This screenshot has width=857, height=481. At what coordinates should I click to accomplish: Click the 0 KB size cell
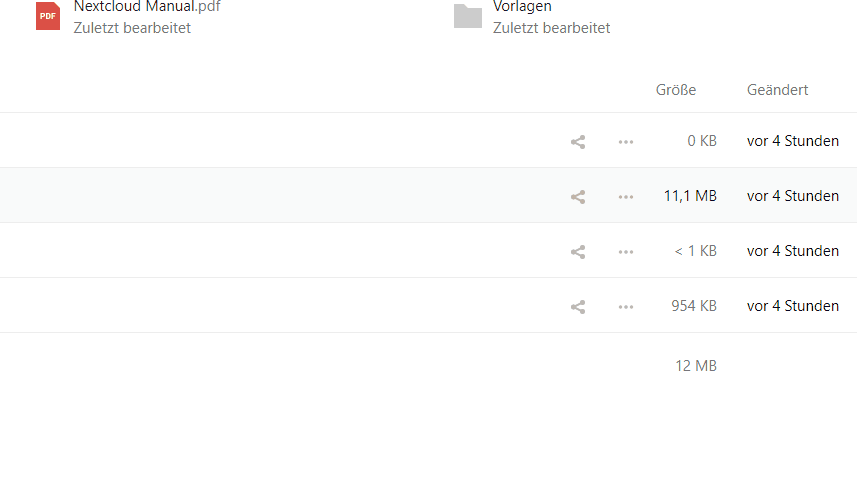coord(702,141)
